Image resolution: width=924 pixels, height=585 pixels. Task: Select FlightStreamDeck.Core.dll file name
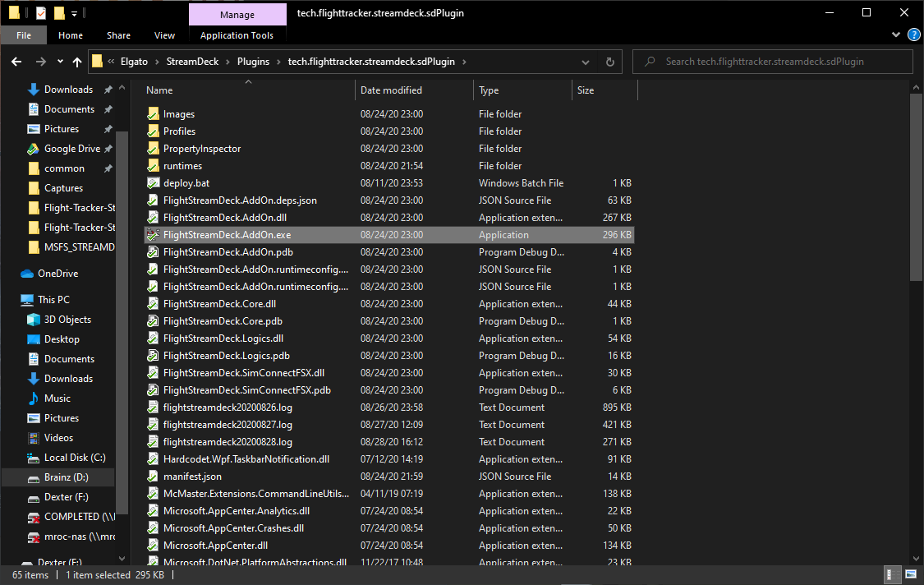click(220, 304)
